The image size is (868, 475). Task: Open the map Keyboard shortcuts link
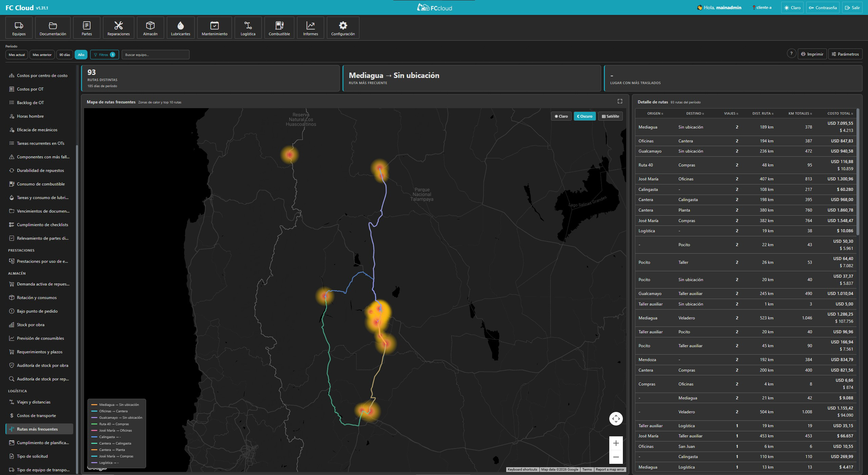pyautogui.click(x=522, y=470)
